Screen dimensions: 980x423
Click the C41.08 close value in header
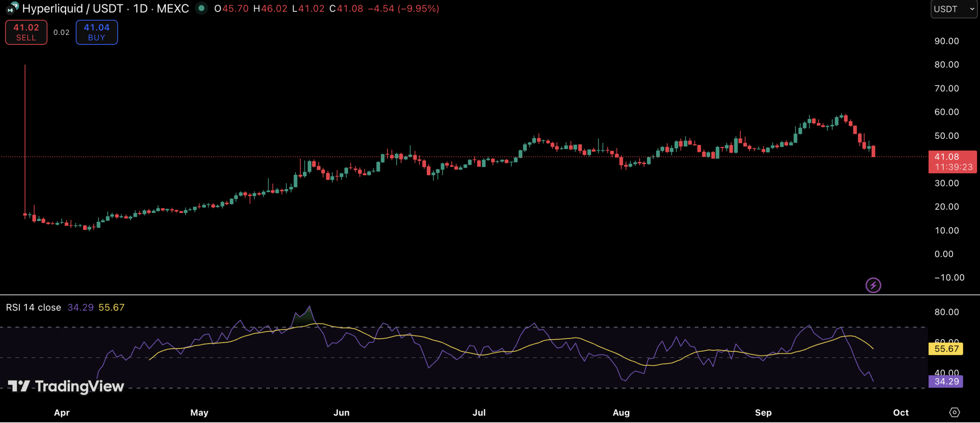coord(346,8)
